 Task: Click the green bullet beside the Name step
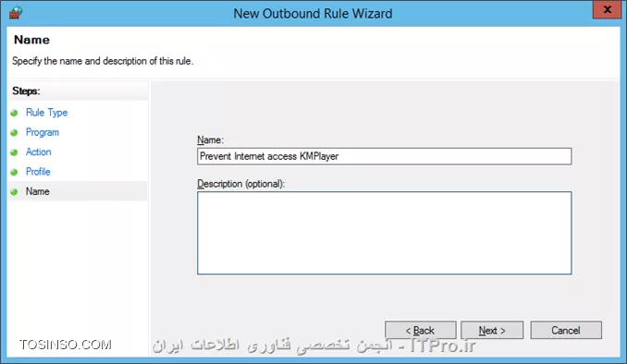click(x=14, y=192)
